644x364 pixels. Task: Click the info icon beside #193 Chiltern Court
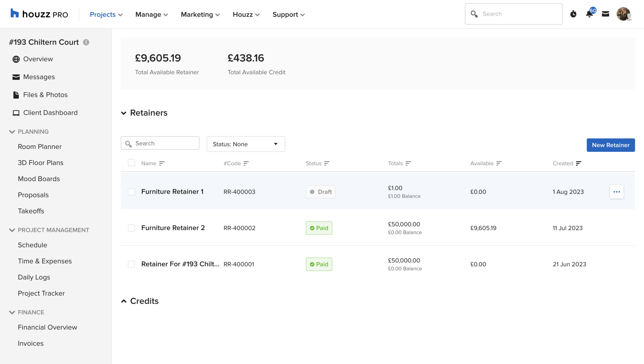(86, 42)
